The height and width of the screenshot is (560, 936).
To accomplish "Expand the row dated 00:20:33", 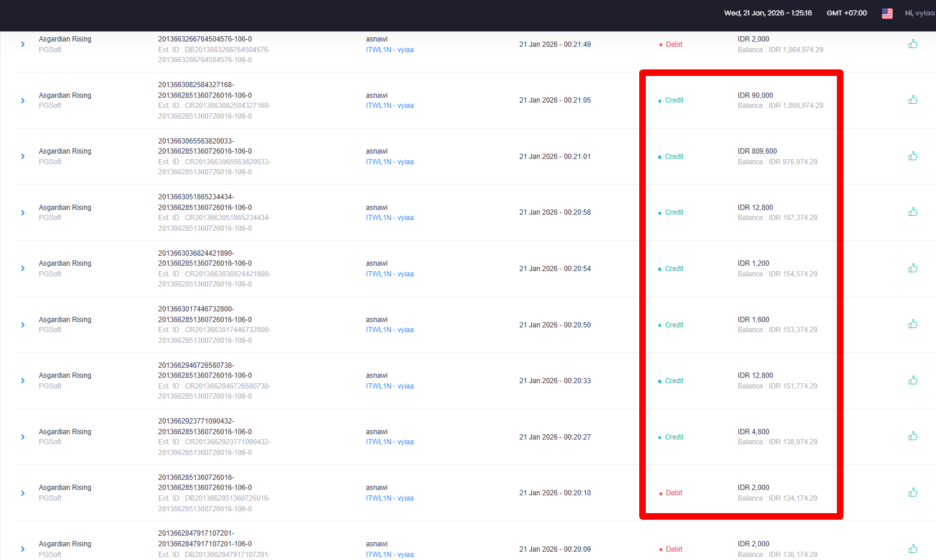I will click(23, 381).
